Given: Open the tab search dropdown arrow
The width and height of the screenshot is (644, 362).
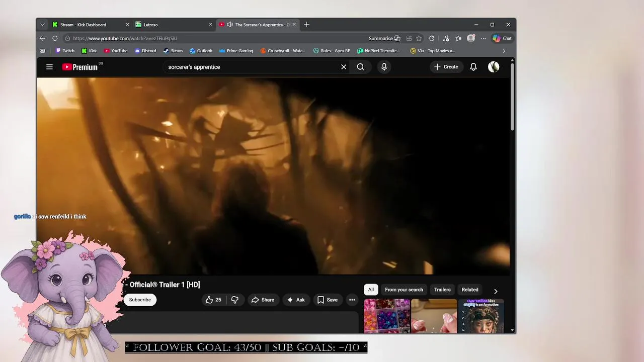Looking at the screenshot, I should click(42, 25).
